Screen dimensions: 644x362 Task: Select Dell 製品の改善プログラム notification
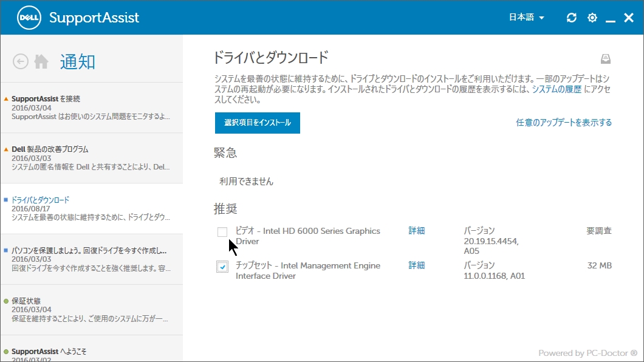coord(92,158)
